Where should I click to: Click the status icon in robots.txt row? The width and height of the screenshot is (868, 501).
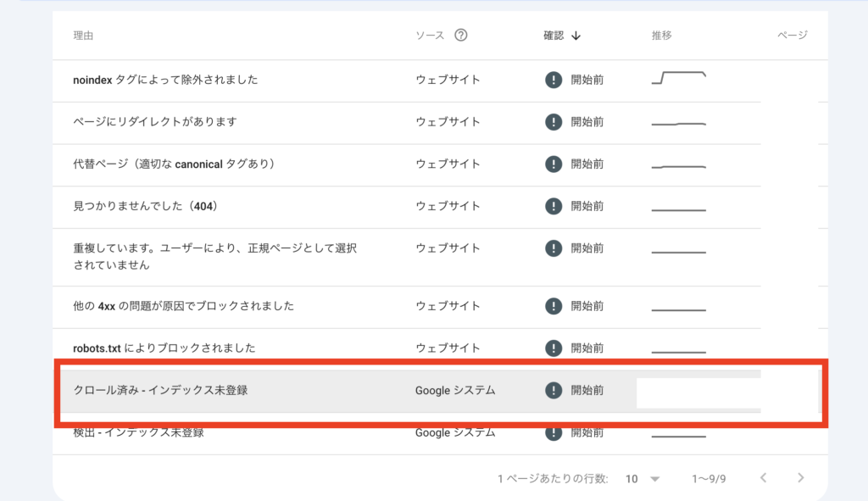(x=554, y=348)
